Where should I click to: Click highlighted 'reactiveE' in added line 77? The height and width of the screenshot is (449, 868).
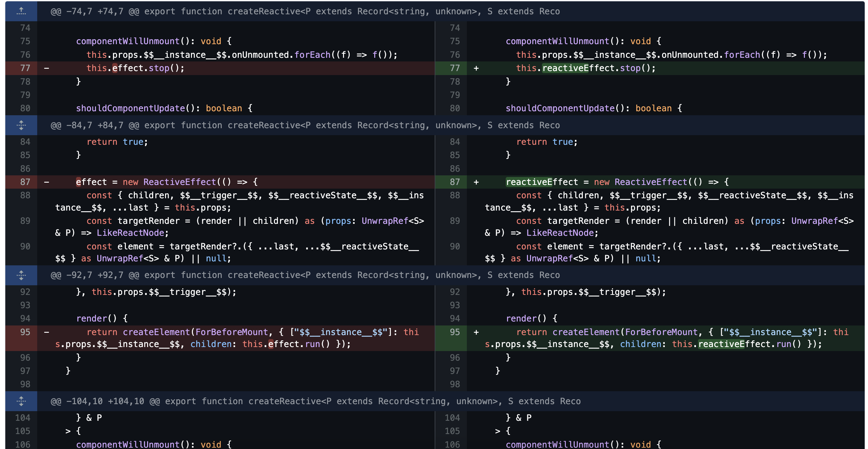point(565,68)
